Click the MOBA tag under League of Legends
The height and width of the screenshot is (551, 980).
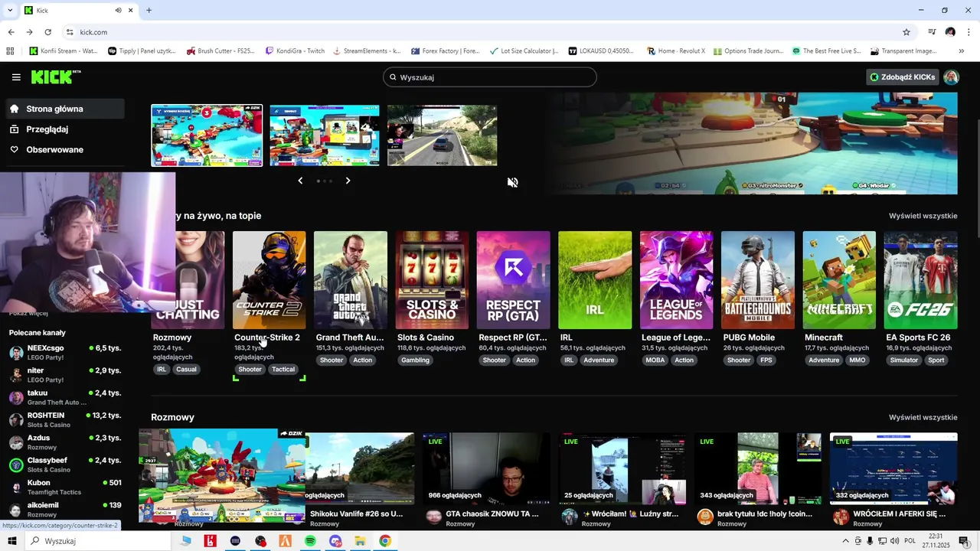pos(655,360)
